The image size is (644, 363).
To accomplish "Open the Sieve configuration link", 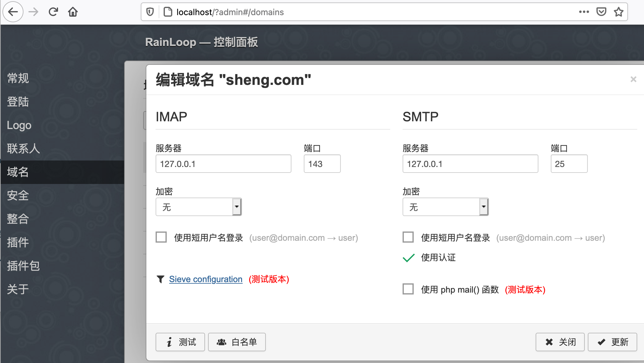I will coord(205,279).
